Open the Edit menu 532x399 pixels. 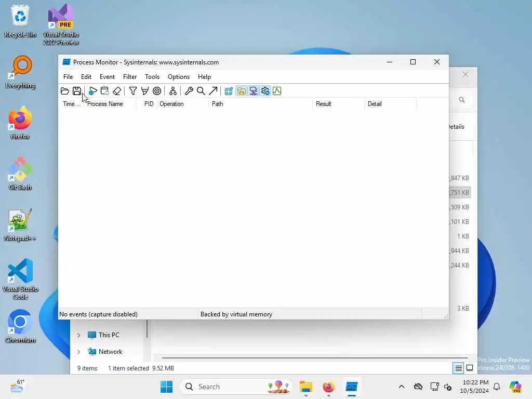pyautogui.click(x=86, y=77)
